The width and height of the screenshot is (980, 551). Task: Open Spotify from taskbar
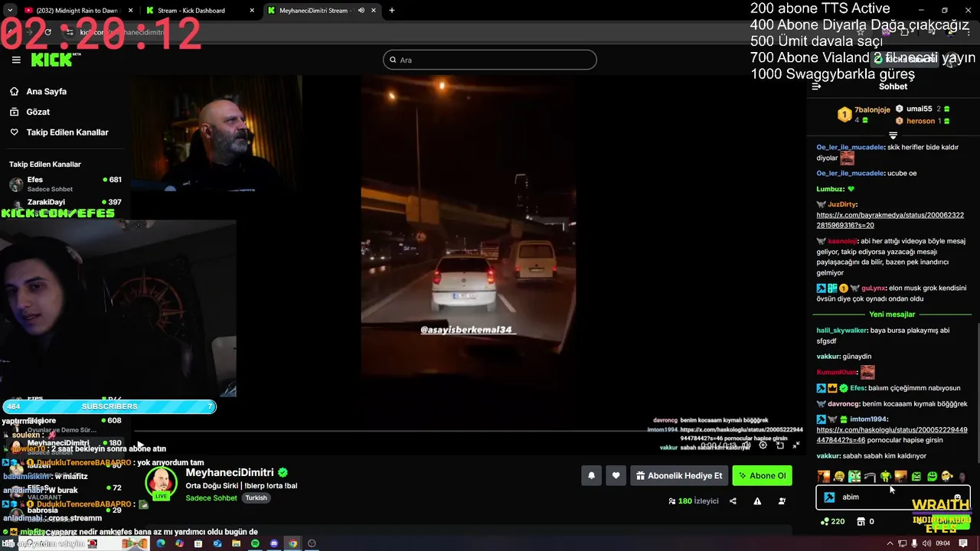tap(255, 543)
